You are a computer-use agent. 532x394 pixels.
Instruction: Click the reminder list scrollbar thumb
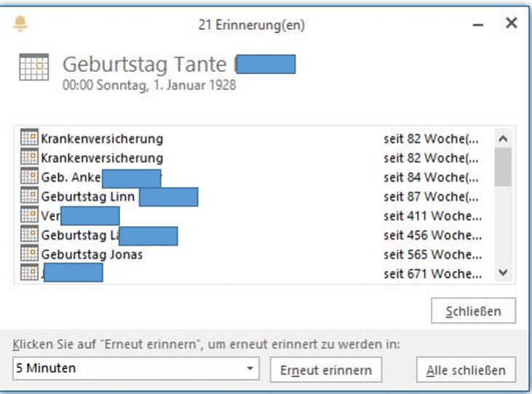[503, 166]
